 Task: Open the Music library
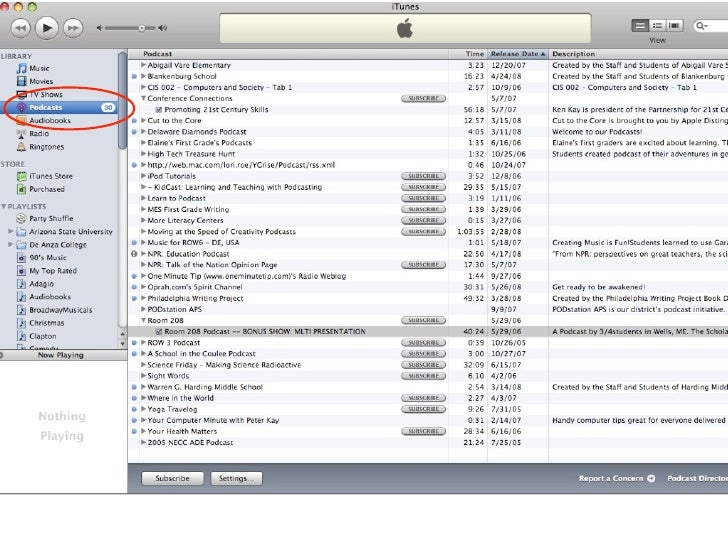[x=39, y=68]
